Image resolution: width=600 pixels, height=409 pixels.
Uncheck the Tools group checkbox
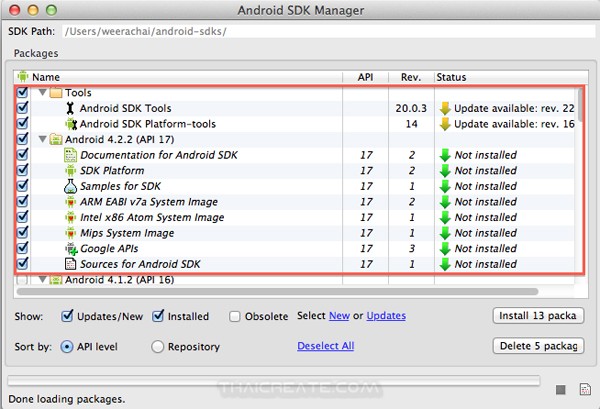(22, 92)
